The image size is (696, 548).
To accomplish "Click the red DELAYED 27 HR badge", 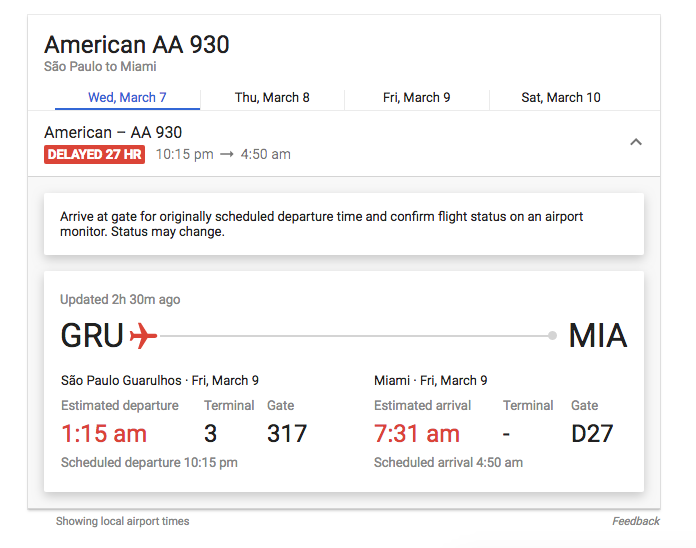I will 94,155.
